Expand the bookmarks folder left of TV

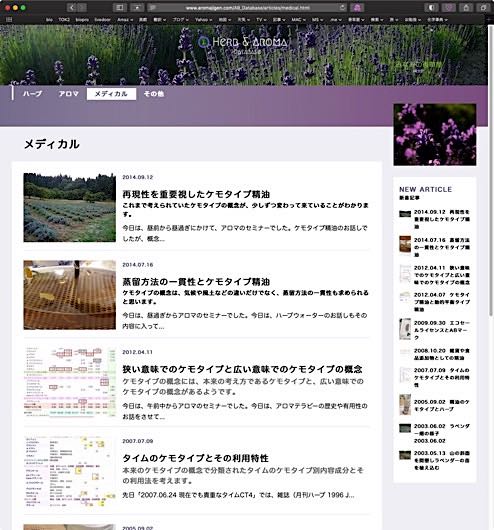coord(243,20)
